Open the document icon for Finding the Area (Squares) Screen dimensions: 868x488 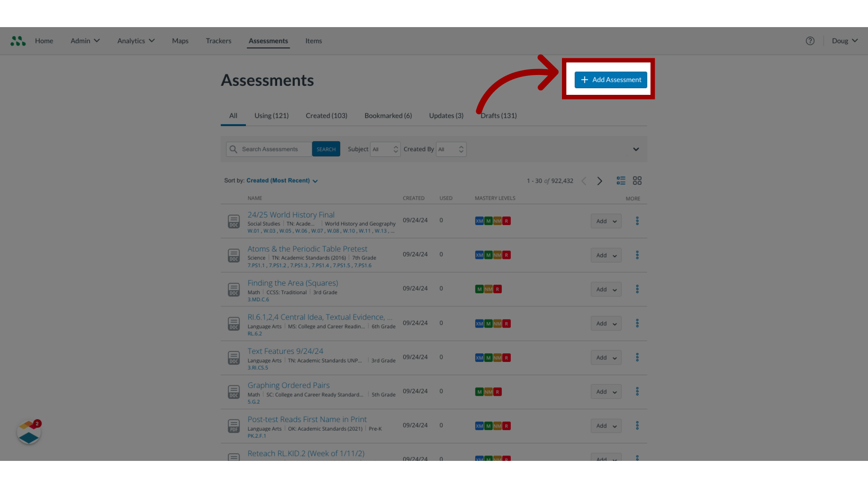[x=234, y=289]
